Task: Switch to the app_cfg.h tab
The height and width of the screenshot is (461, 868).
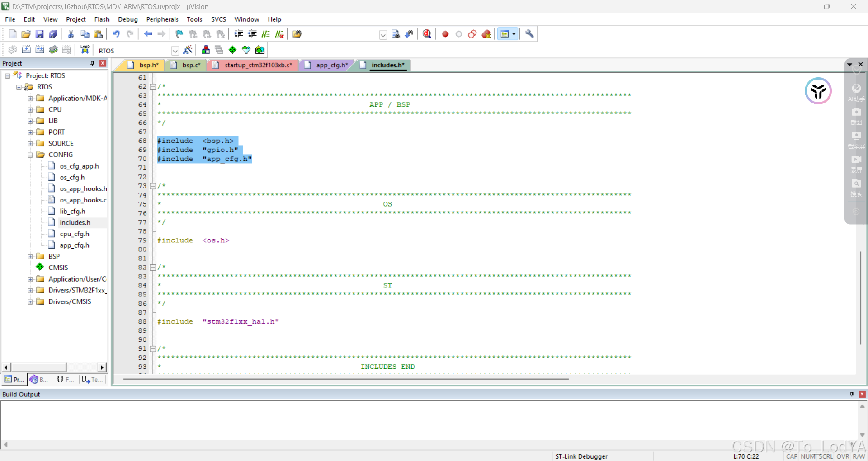Action: (328, 65)
